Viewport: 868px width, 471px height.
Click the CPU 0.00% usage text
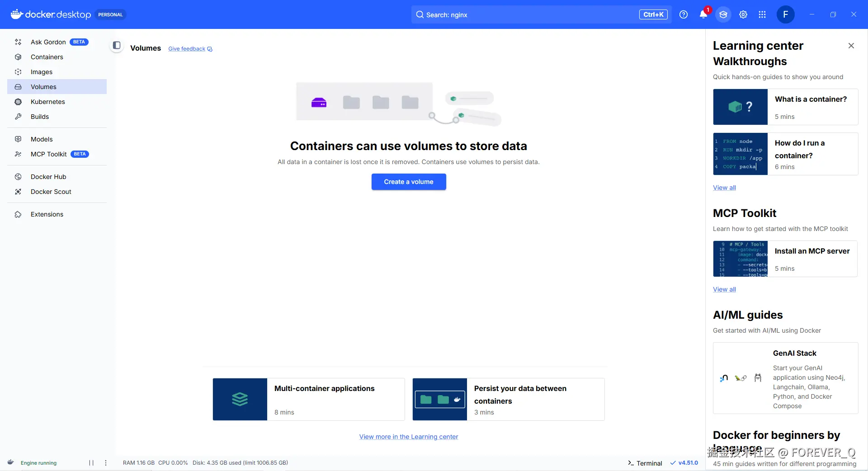coord(173,463)
